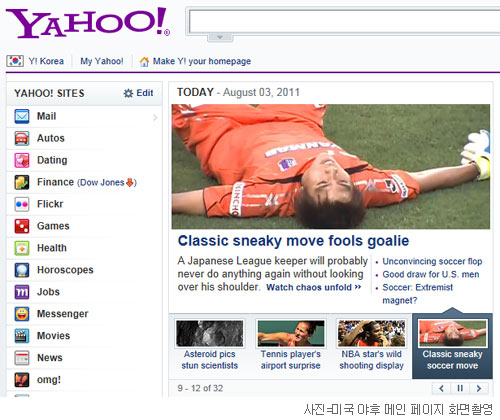Click Make Y! your homepage
The height and width of the screenshot is (420, 500).
point(195,61)
